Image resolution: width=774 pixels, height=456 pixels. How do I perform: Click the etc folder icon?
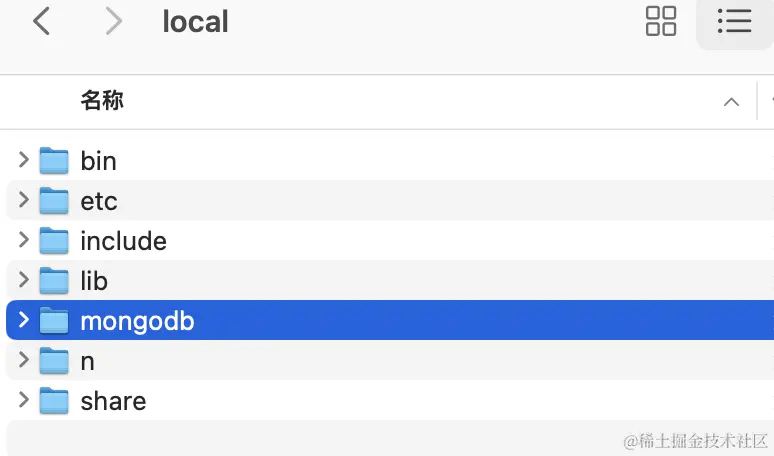[54, 200]
